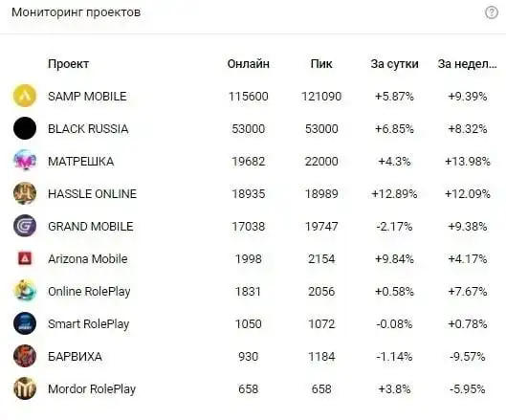The image size is (506, 420).
Task: Click the БАРВИХА project icon
Action: (x=25, y=356)
